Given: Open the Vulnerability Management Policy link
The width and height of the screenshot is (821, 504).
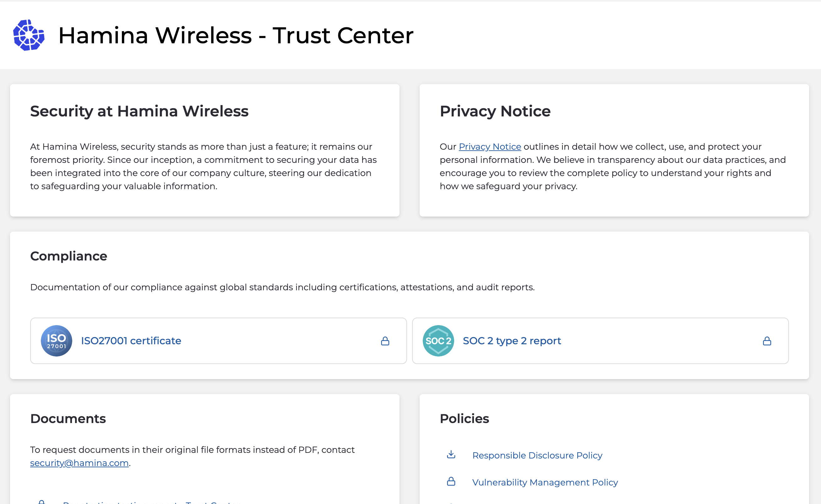Looking at the screenshot, I should click(x=545, y=482).
